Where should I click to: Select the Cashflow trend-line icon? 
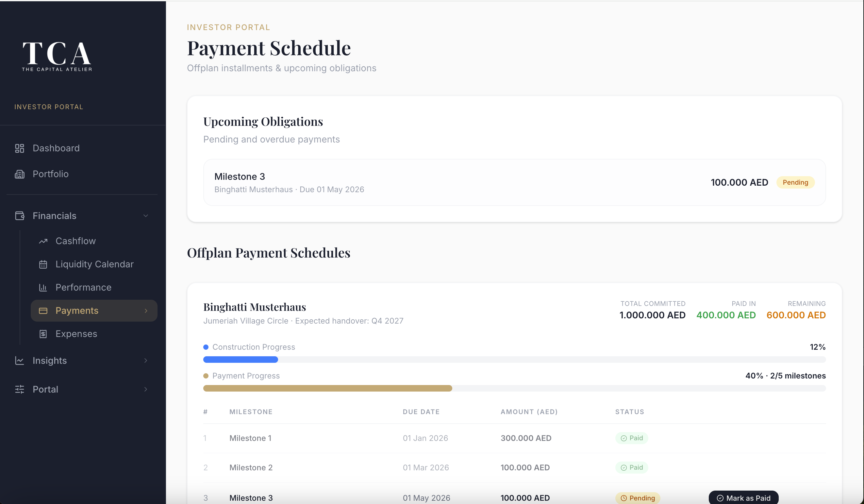tap(43, 241)
